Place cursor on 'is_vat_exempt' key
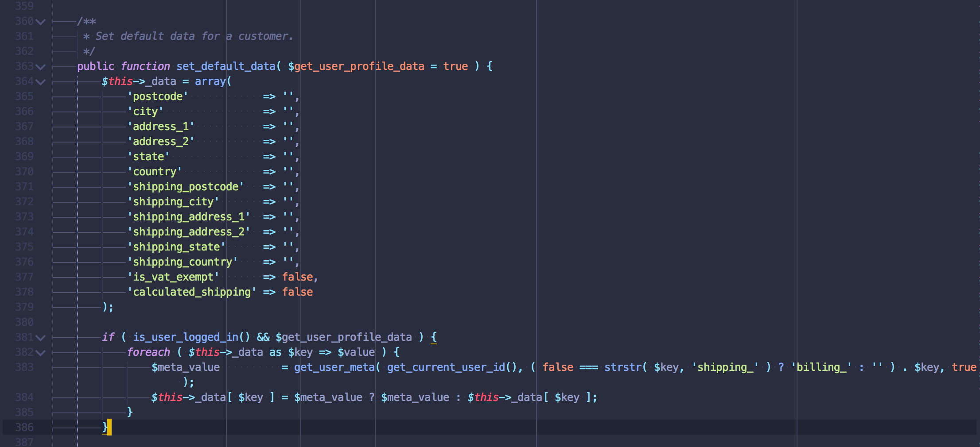 [173, 277]
